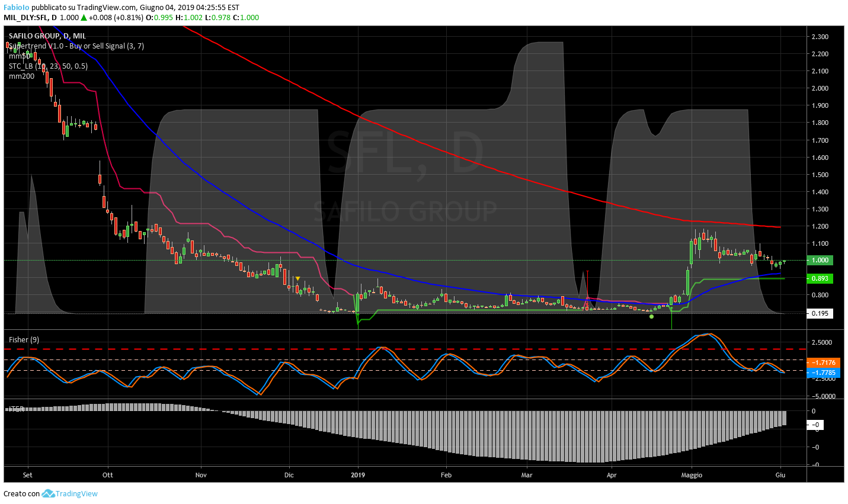Click the 0.800 price scale label
Screen dimensions: 848x504
click(x=820, y=295)
